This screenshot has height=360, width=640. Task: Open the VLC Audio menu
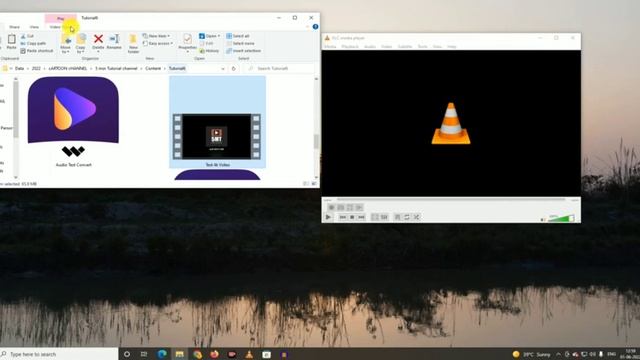pos(370,47)
